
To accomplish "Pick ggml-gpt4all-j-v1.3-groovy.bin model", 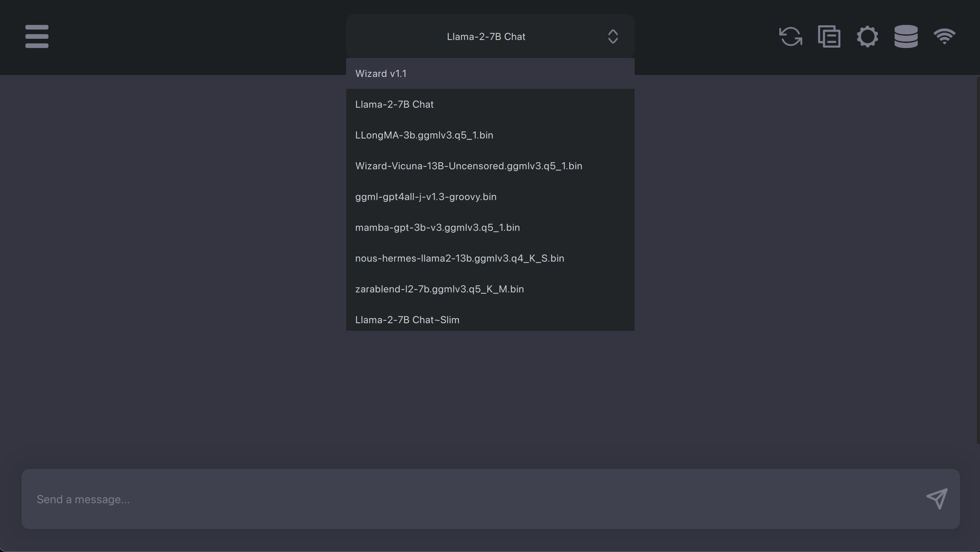I will click(x=490, y=197).
